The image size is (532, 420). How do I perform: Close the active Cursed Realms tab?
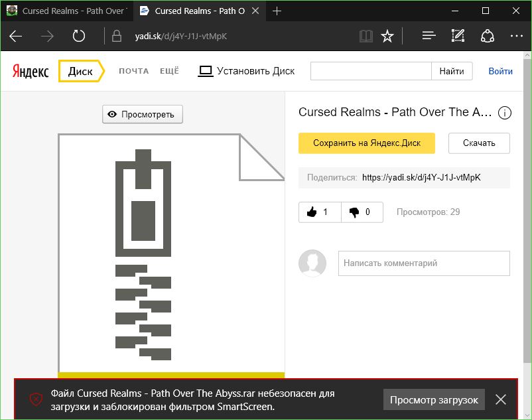point(255,11)
